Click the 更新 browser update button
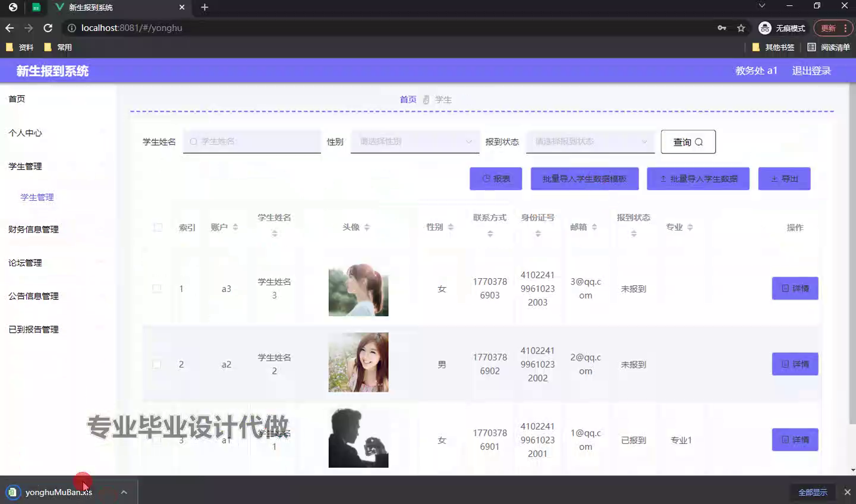The image size is (856, 504). point(828,28)
